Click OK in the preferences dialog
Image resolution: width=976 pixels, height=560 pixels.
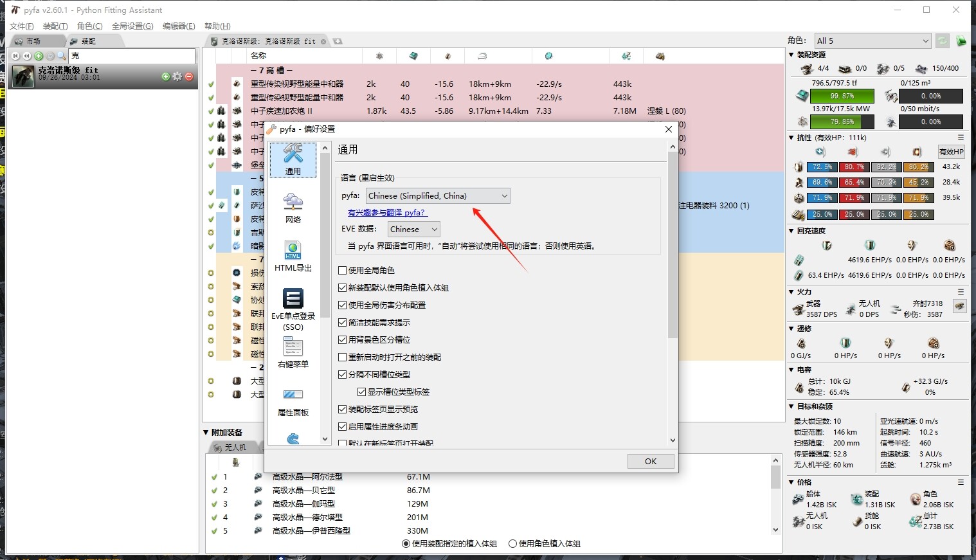[x=651, y=461]
